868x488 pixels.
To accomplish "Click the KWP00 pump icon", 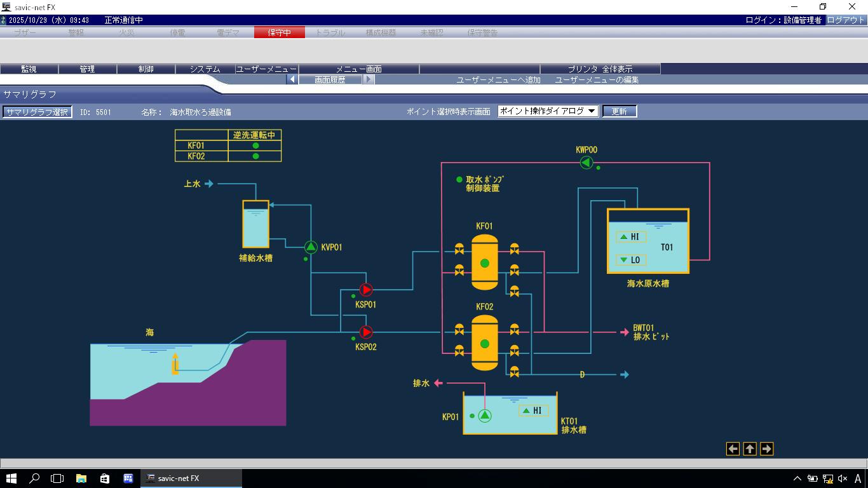I will 586,163.
